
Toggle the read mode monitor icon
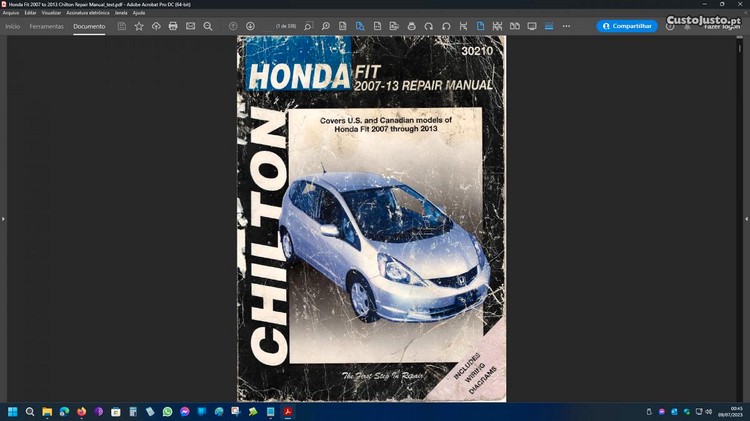[531, 26]
